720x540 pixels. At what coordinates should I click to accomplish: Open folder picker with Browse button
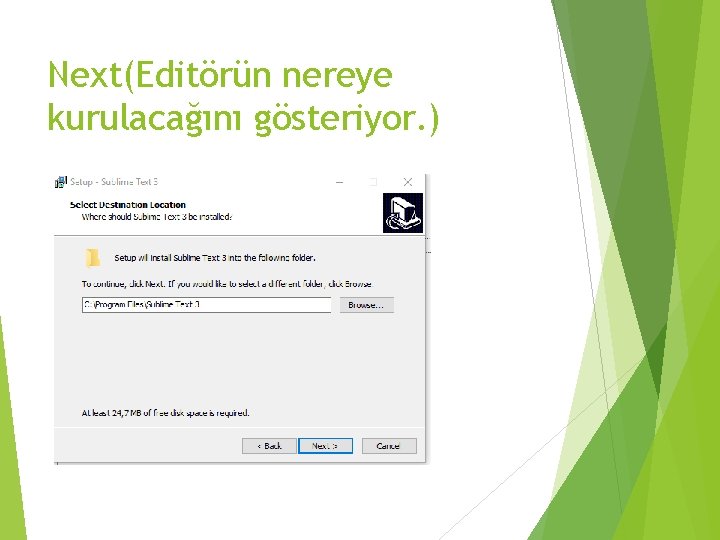(x=366, y=305)
